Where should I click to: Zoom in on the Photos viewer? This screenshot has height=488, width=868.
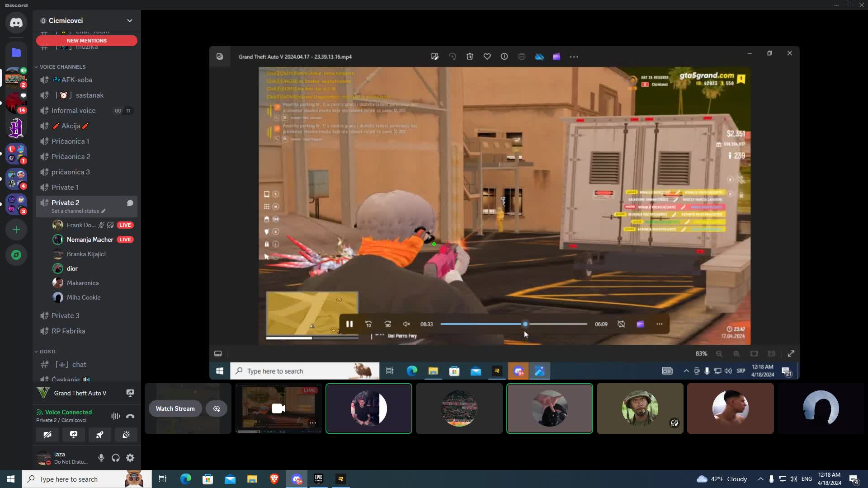[736, 353]
